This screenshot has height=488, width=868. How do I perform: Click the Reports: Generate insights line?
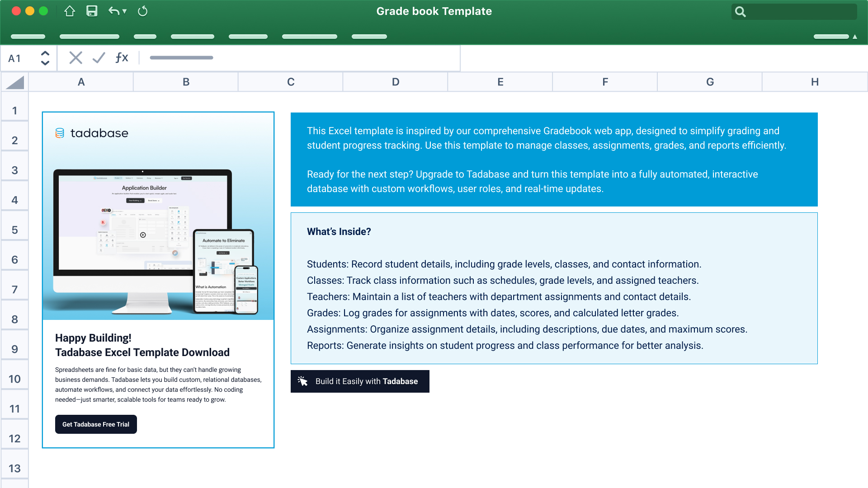tap(505, 346)
